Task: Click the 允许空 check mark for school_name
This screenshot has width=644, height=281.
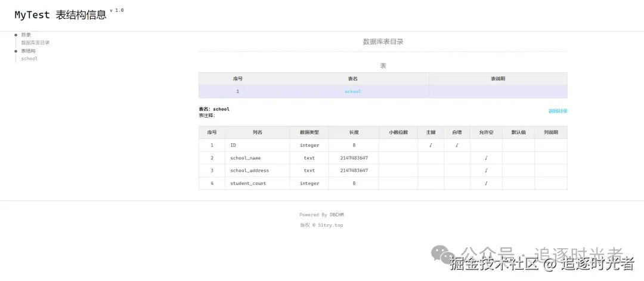Action: 486,158
